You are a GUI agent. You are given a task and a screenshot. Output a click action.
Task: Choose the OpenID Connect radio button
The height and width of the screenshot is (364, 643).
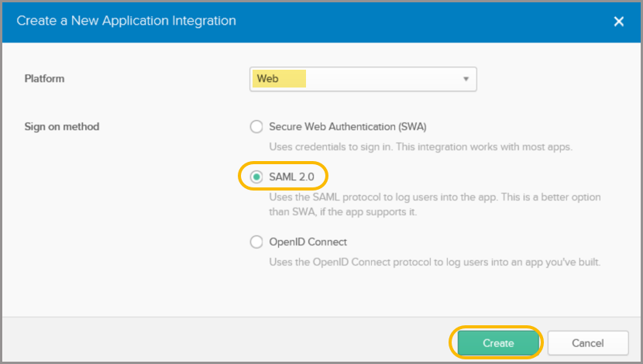coord(256,242)
